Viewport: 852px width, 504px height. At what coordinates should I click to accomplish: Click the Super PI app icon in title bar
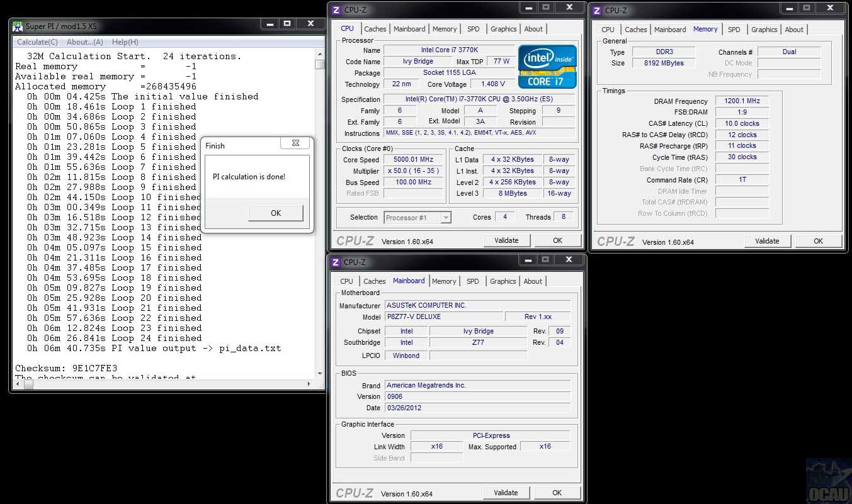click(x=18, y=26)
